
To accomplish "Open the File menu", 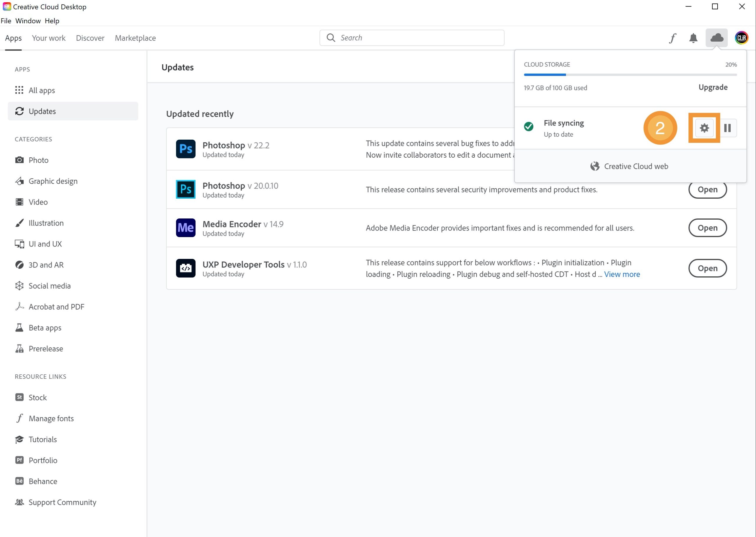I will click(6, 21).
